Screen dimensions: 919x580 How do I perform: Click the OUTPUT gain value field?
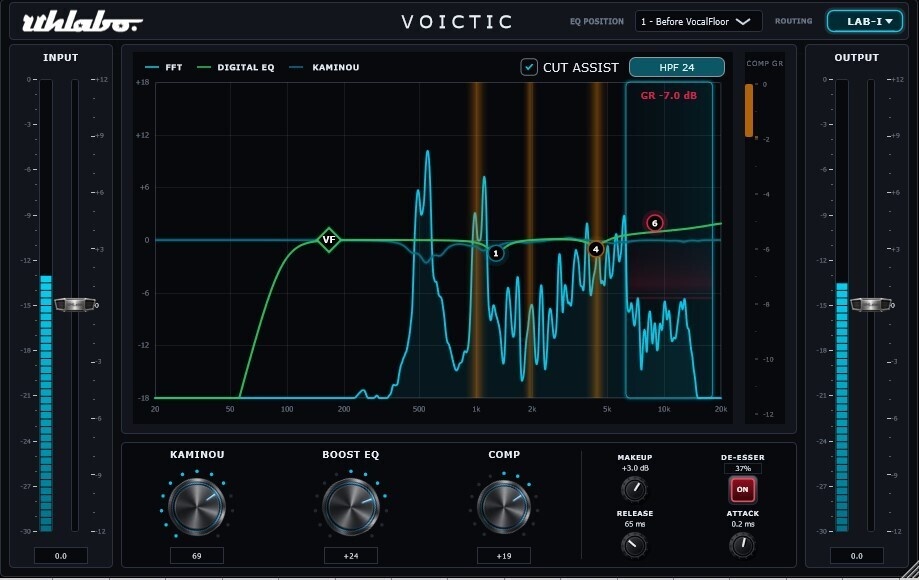856,556
